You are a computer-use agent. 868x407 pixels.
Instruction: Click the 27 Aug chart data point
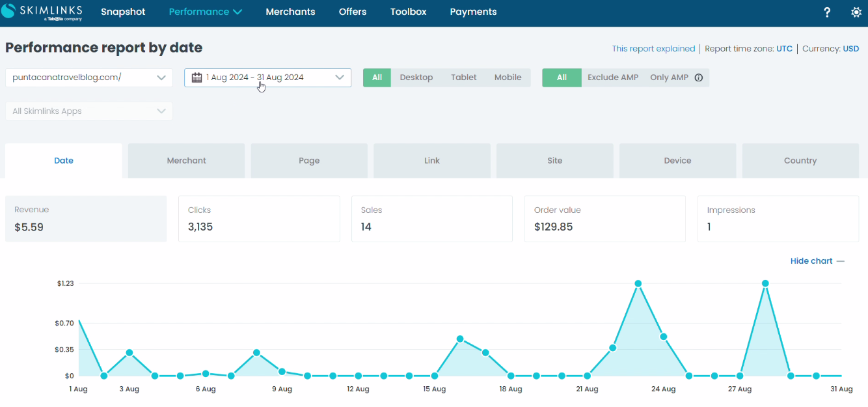click(x=740, y=376)
